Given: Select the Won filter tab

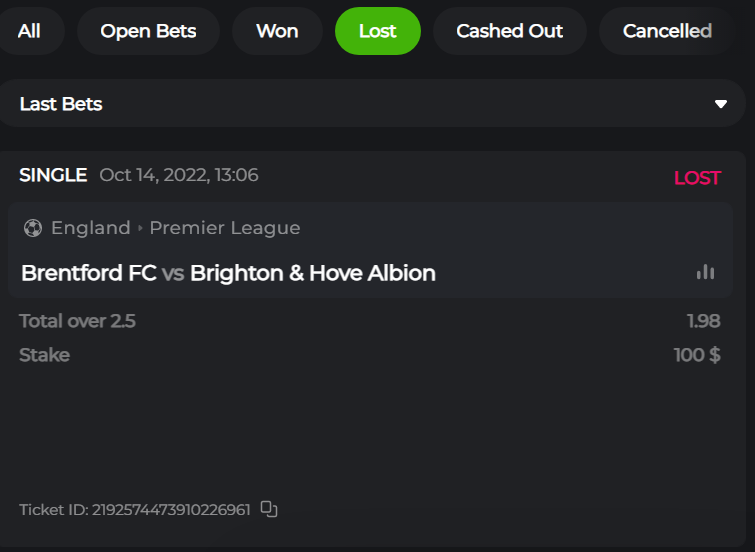Looking at the screenshot, I should (277, 31).
